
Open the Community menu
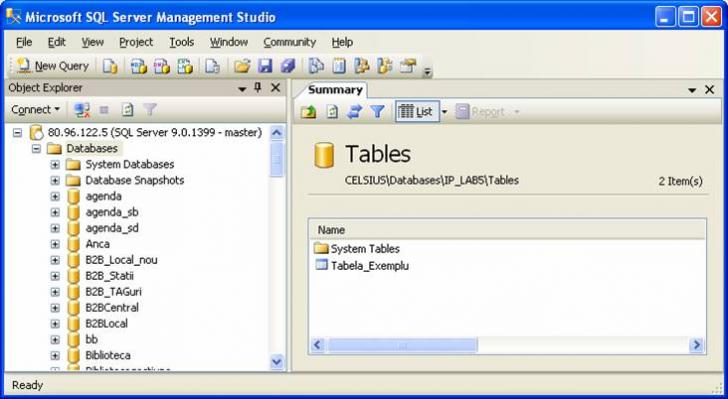pos(290,42)
